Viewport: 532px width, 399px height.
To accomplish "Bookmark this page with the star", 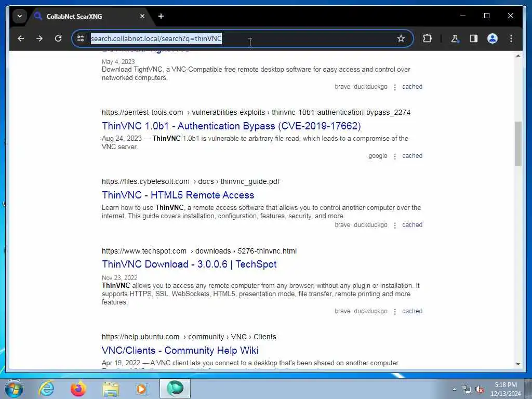I will click(x=401, y=38).
